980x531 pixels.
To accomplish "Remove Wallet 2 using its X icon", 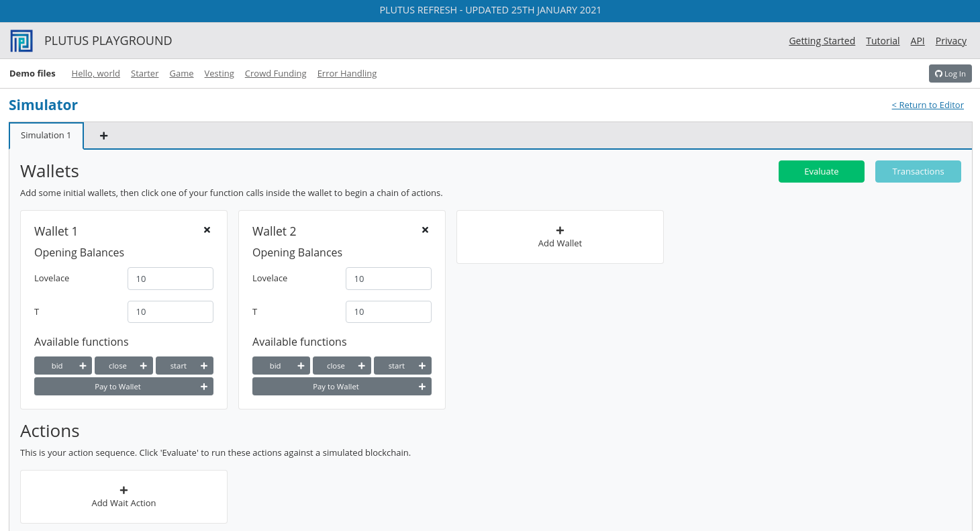I will (425, 230).
